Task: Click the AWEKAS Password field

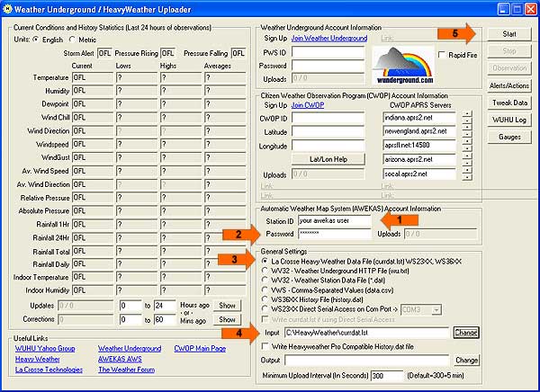Action: 335,234
